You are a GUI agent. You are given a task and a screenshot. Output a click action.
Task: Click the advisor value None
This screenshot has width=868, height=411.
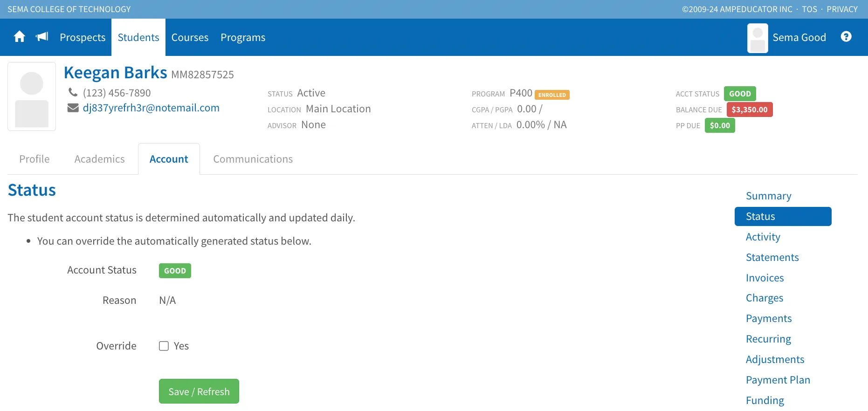(313, 124)
